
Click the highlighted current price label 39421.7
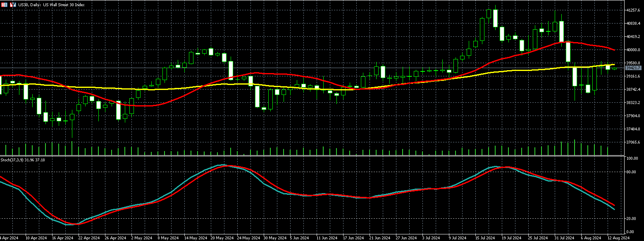click(633, 68)
